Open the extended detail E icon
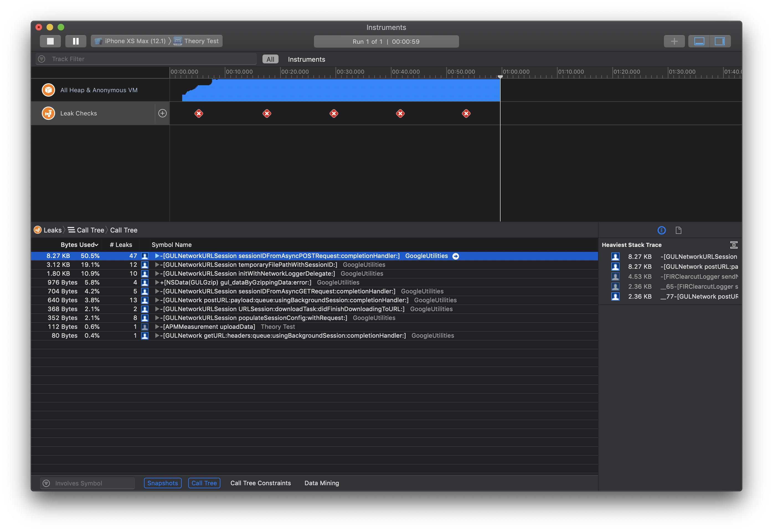773x532 pixels. pos(662,230)
